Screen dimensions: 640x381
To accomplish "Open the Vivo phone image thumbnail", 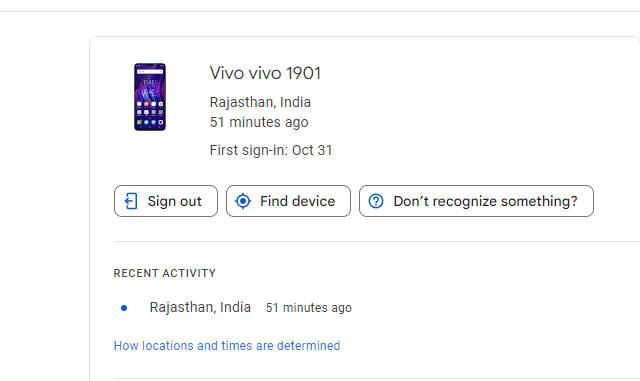I will point(150,97).
